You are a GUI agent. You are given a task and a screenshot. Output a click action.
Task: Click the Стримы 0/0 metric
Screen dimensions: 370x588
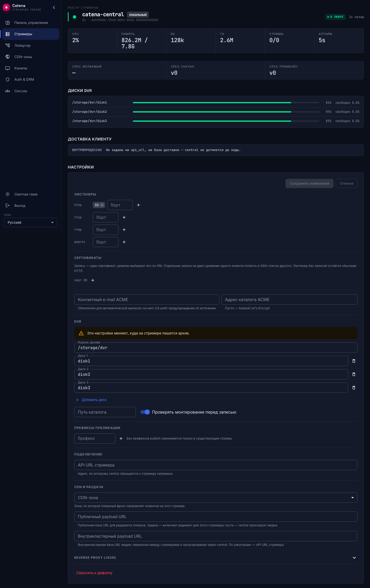point(290,41)
